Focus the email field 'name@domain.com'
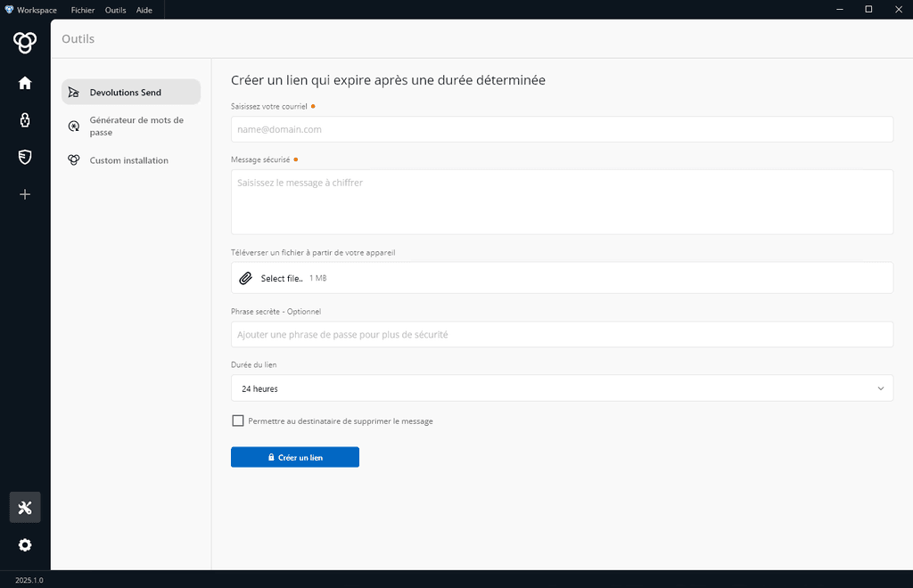 click(562, 129)
